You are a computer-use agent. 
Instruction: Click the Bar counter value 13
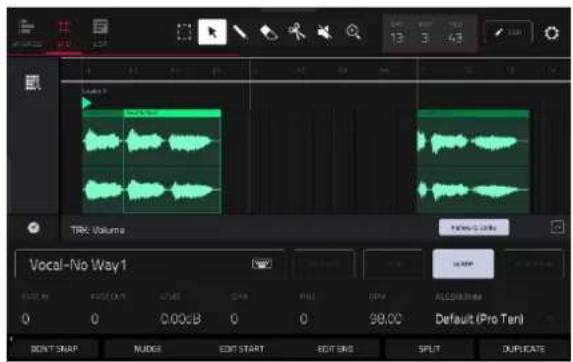tap(397, 38)
